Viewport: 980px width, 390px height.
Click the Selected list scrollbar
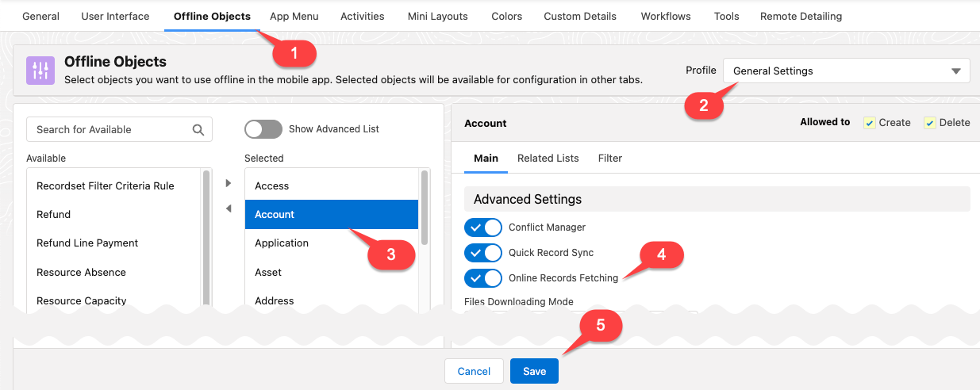click(425, 208)
